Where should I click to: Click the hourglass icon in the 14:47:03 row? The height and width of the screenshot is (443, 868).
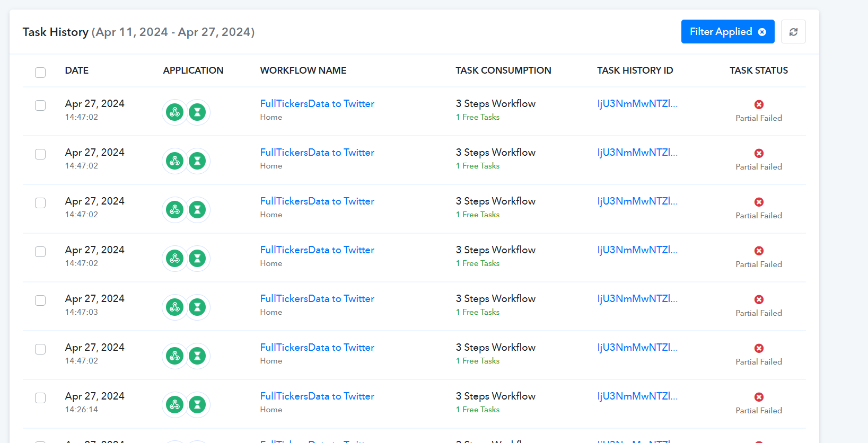[197, 307]
